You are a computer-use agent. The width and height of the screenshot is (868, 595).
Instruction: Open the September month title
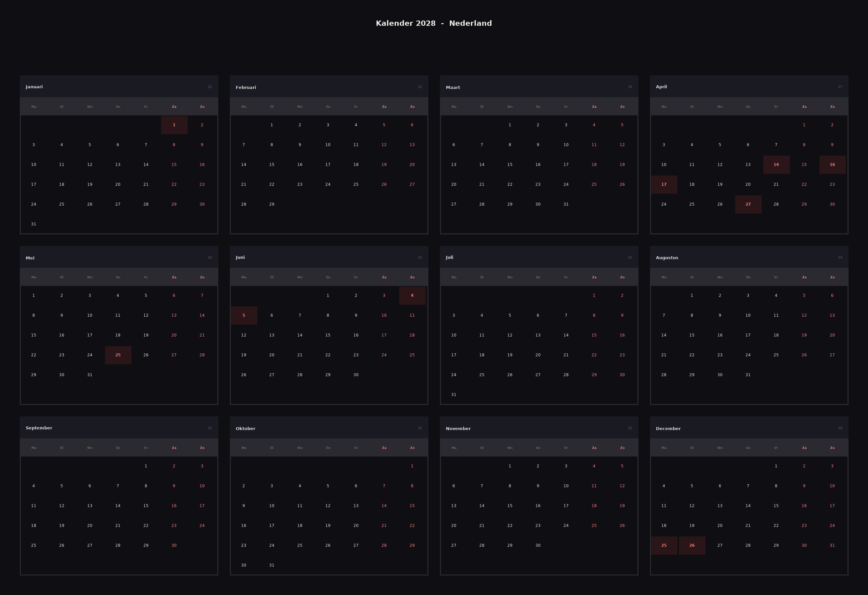(39, 428)
